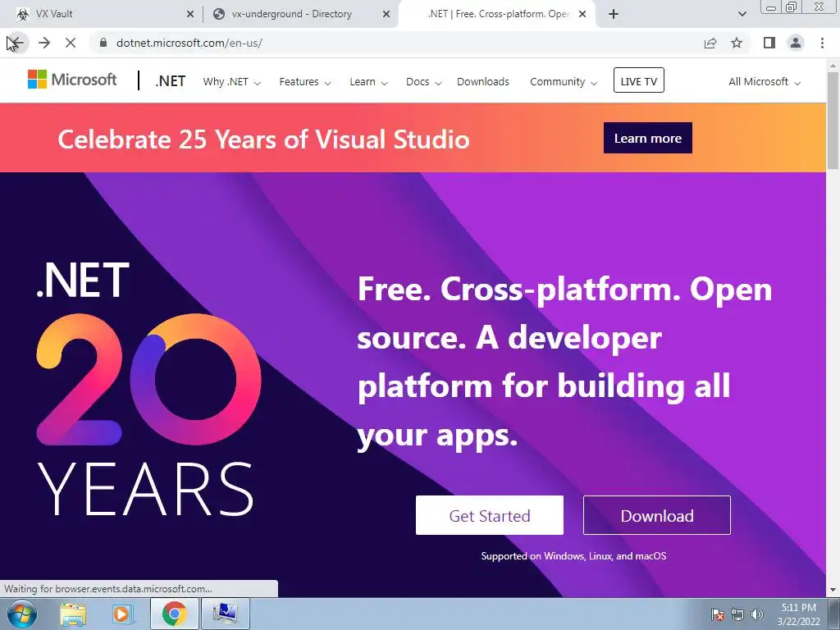This screenshot has height=630, width=840.
Task: Open Windows Explorer from the taskbar
Action: [73, 614]
